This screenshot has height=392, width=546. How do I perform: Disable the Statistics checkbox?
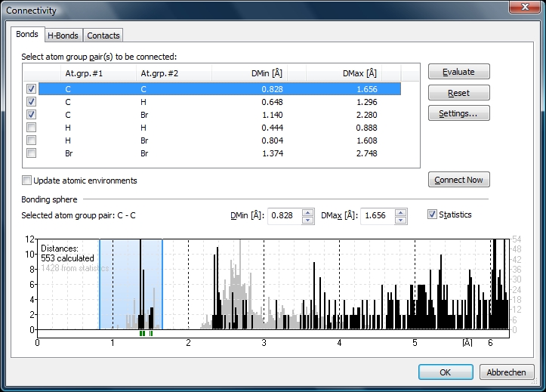[433, 215]
